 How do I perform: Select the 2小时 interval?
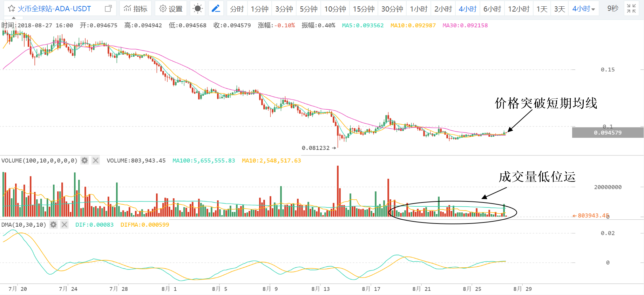[x=443, y=9]
